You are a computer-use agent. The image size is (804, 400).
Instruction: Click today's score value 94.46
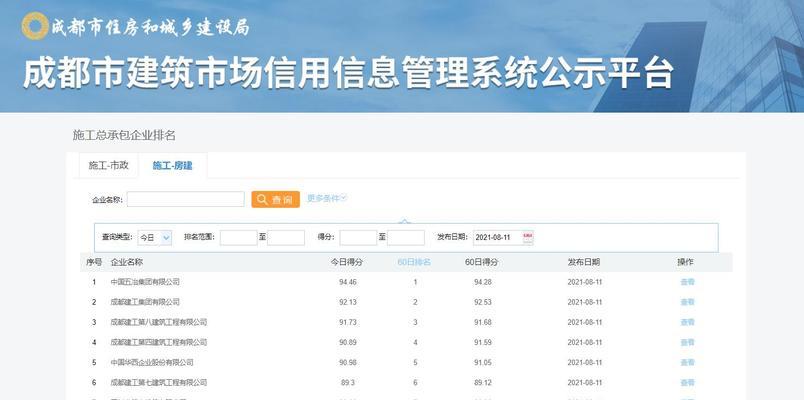348,282
